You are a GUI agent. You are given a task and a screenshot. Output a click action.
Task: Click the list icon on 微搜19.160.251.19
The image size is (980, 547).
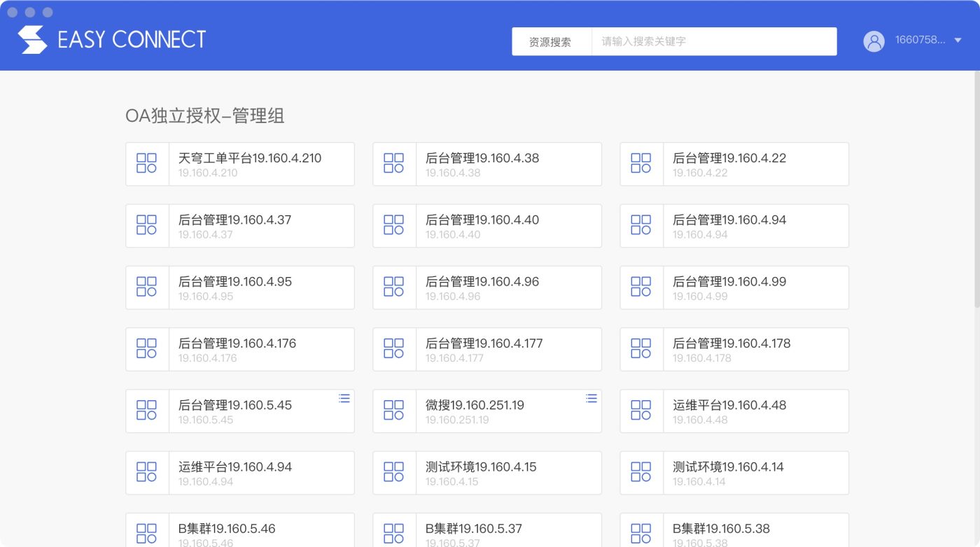591,398
